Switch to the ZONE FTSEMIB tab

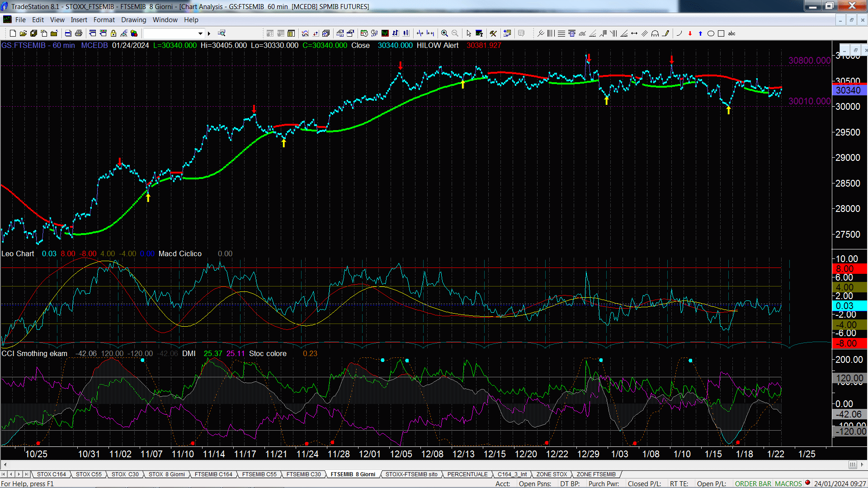pyautogui.click(x=596, y=474)
